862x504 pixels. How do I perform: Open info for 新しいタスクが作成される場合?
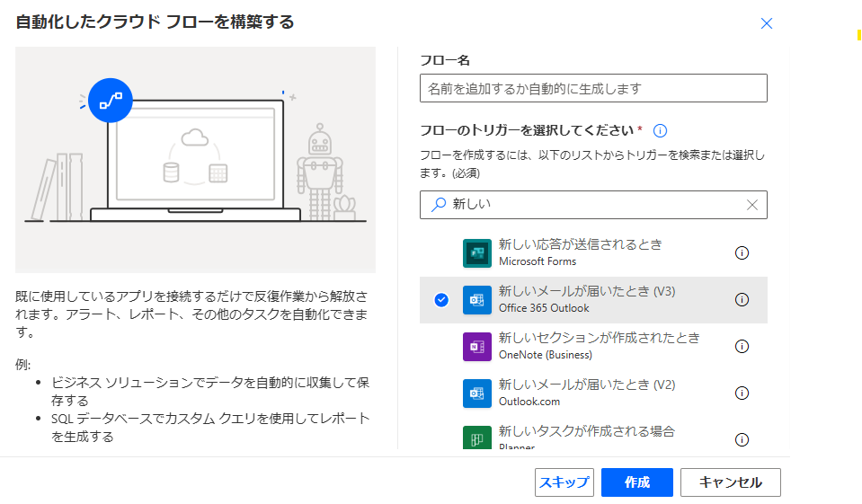(x=742, y=439)
